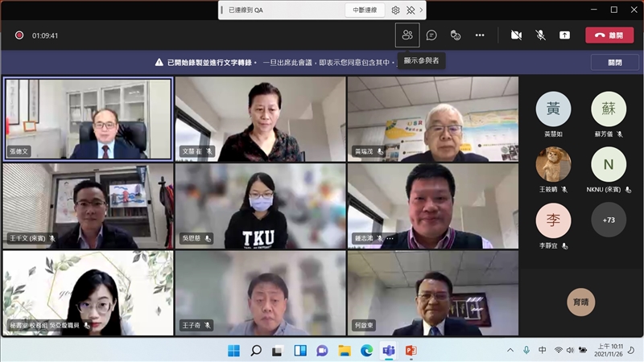This screenshot has height=362, width=644.
Task: Click the unpin icon in connection bar
Action: (x=410, y=10)
